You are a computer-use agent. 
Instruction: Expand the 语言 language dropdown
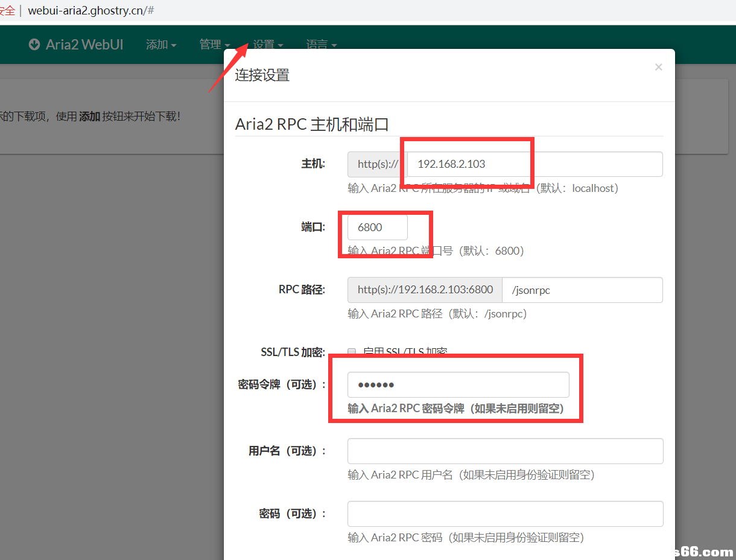point(321,45)
